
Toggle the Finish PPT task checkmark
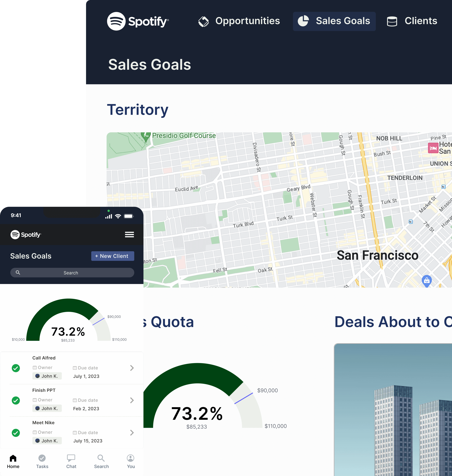(16, 400)
